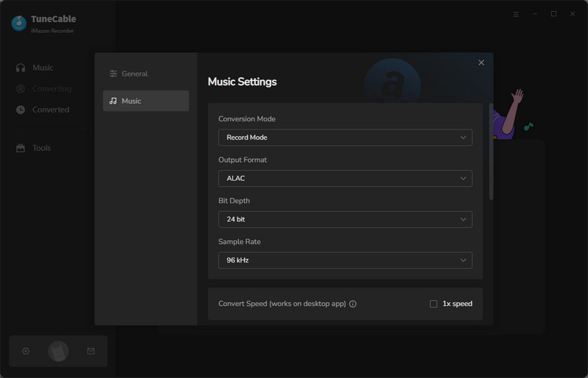The width and height of the screenshot is (588, 378).
Task: Open the Output Format ALAC dropdown
Action: coord(345,179)
